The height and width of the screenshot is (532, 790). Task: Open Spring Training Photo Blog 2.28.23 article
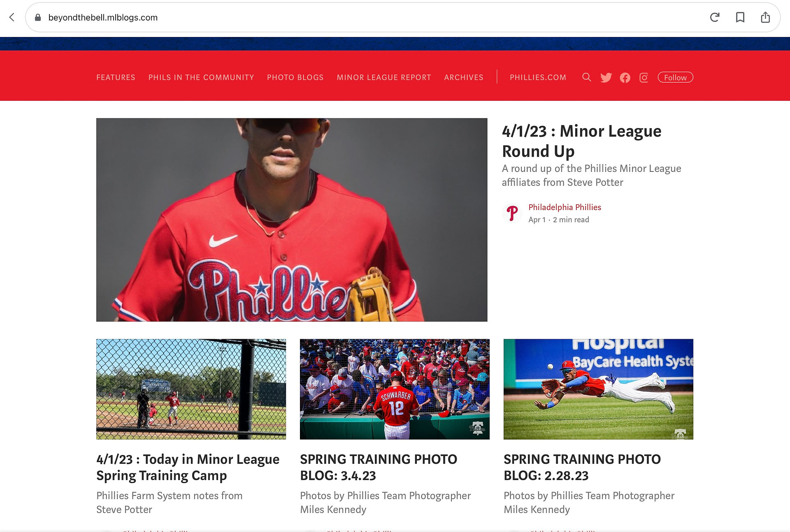(582, 467)
